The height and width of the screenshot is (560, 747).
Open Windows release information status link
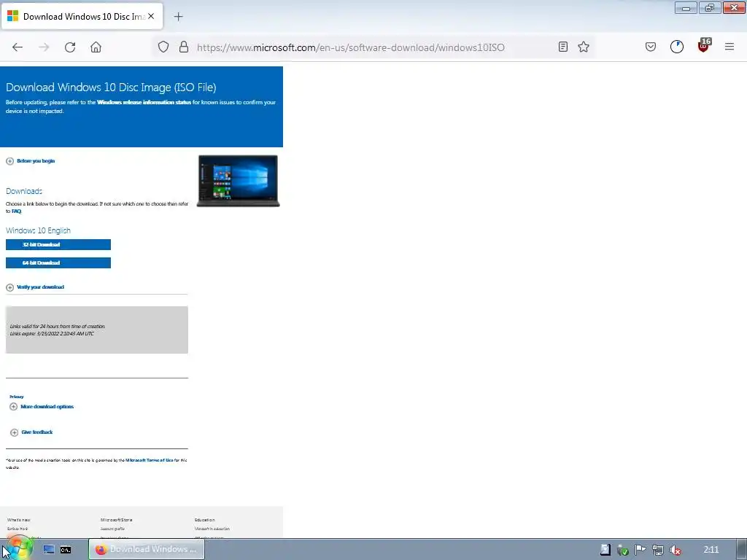(x=144, y=102)
